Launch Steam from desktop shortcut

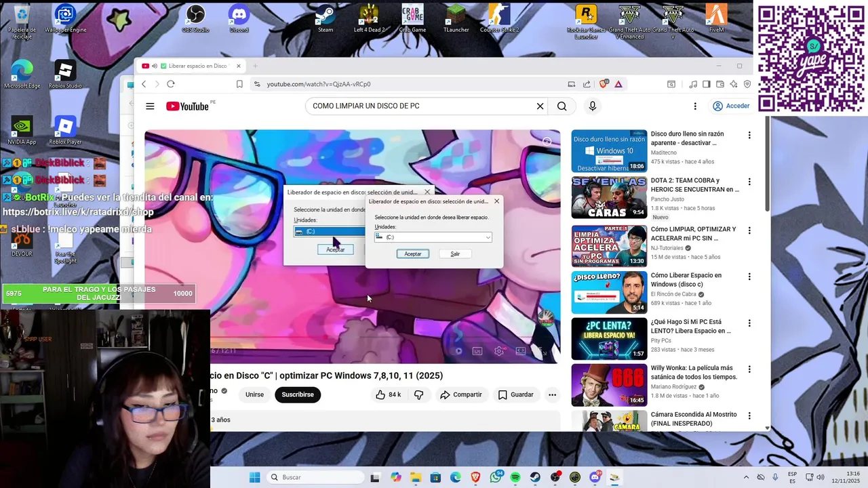(x=325, y=18)
